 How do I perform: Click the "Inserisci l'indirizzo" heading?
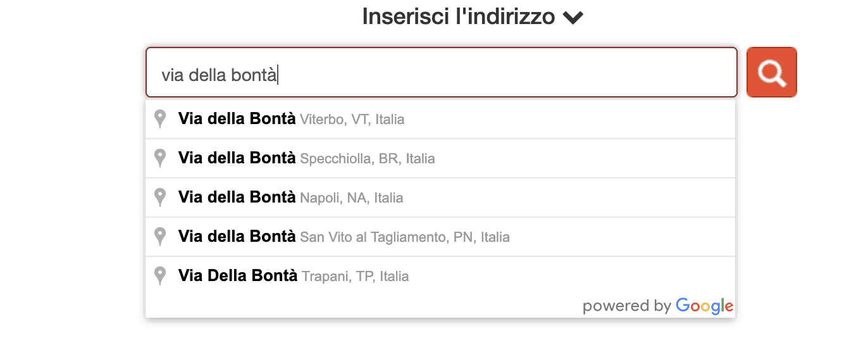pos(458,17)
